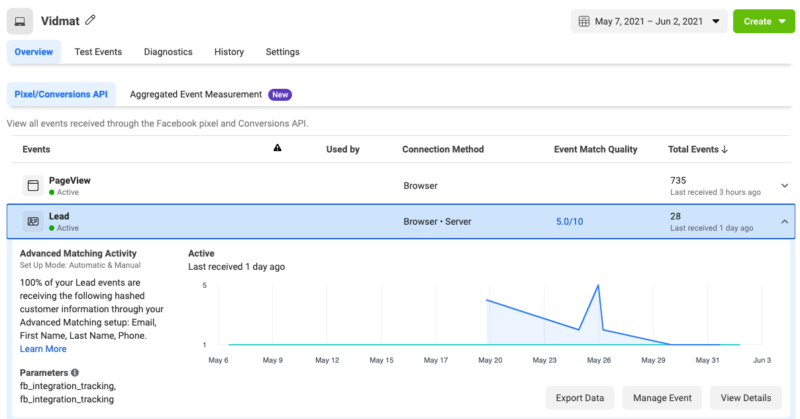This screenshot has height=419, width=800.
Task: Click the 735 total events value
Action: (x=678, y=181)
